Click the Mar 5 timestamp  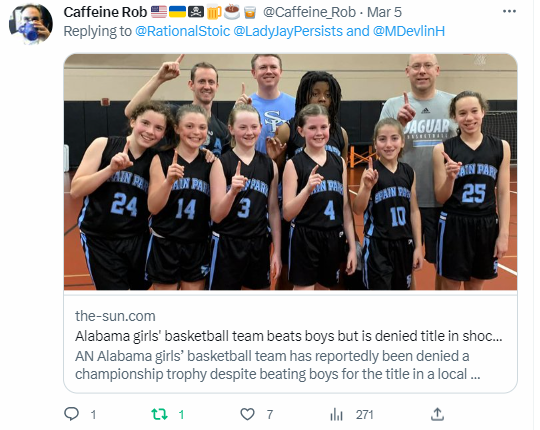coord(384,12)
